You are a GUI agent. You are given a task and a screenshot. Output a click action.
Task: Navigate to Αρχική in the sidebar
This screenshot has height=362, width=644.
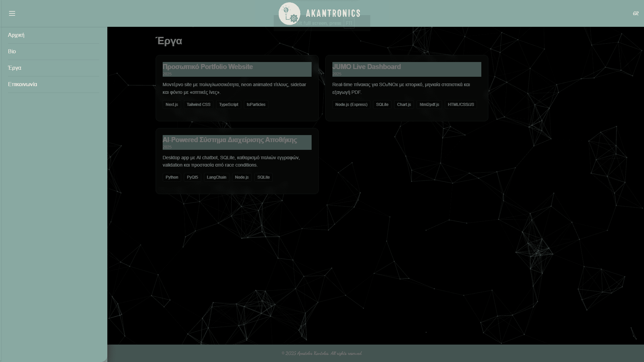point(16,35)
